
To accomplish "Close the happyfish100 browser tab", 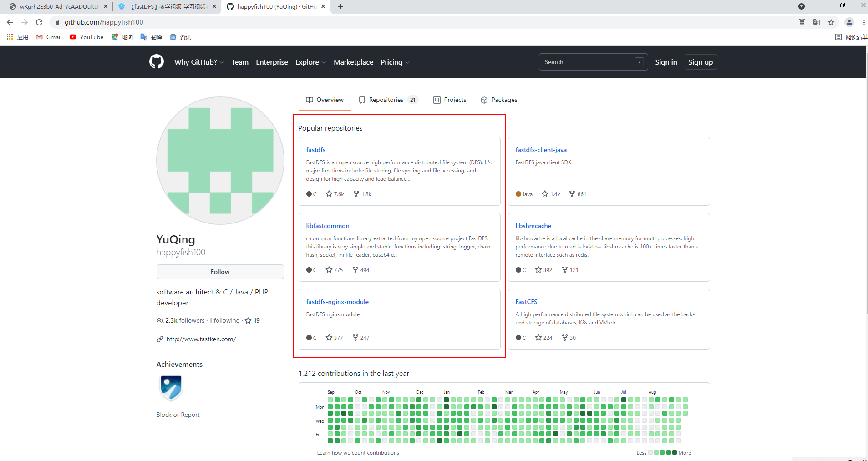I will [323, 6].
